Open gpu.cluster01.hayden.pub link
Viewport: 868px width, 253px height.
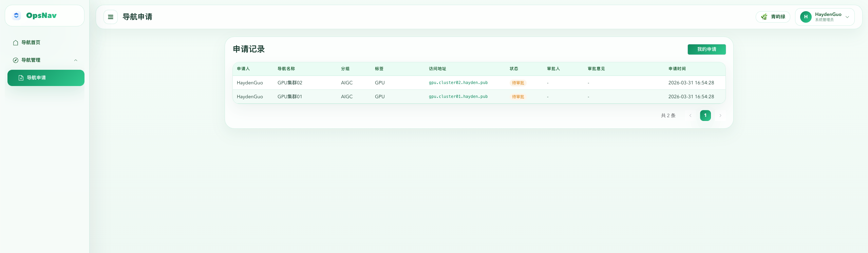(x=458, y=97)
